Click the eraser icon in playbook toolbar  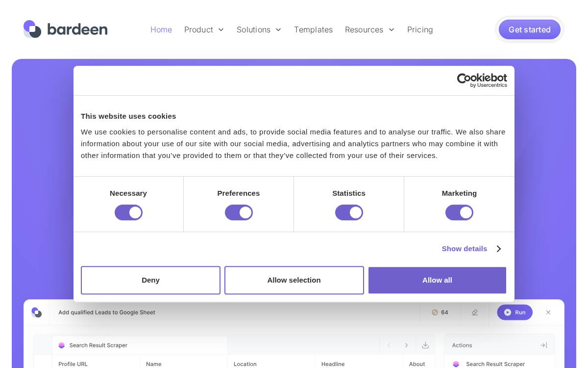coord(475,312)
